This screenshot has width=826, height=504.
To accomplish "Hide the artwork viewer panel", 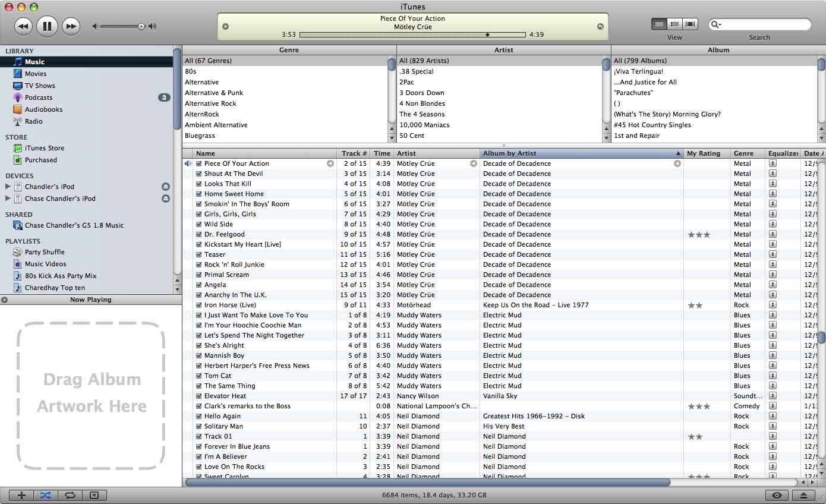I will (x=94, y=495).
